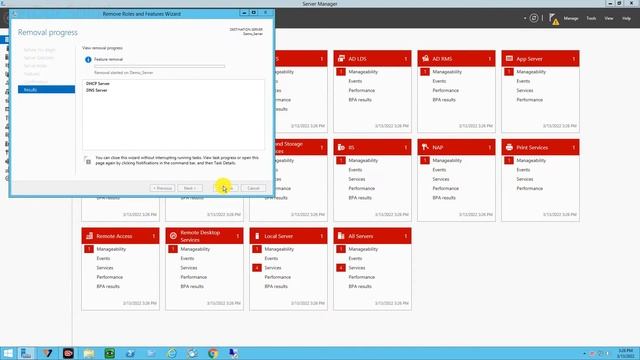Click the blue info icon beside Feature removal
Viewport: 640px width, 360px height.
tap(88, 60)
